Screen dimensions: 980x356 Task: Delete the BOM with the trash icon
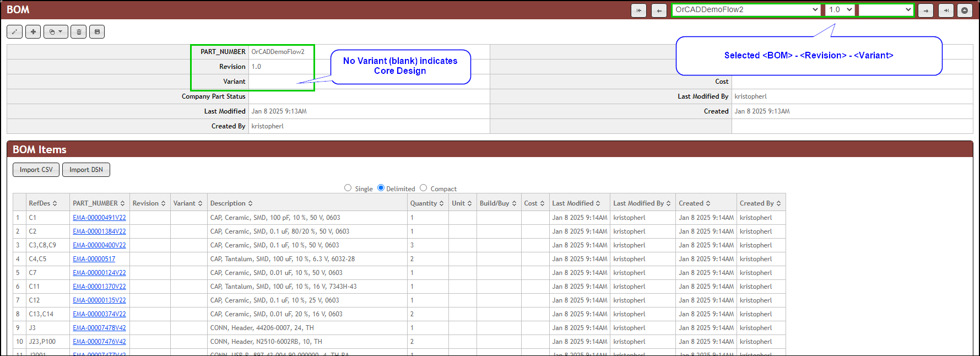pos(79,32)
